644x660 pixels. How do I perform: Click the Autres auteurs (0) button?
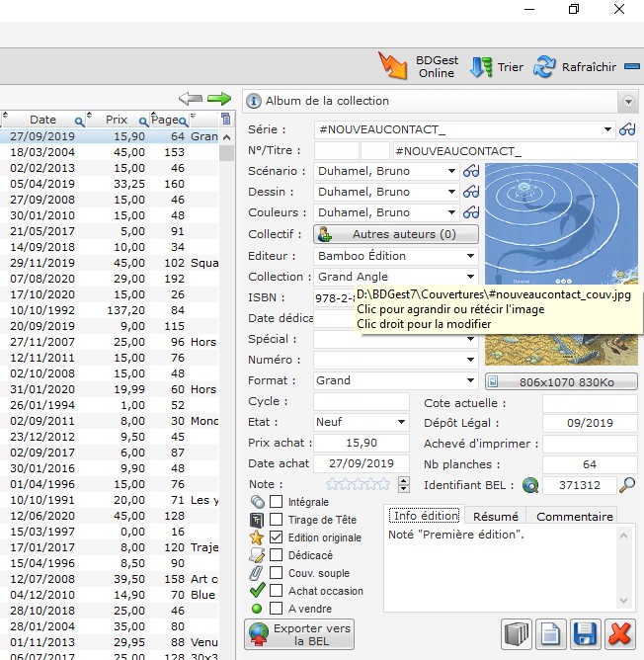coord(396,234)
